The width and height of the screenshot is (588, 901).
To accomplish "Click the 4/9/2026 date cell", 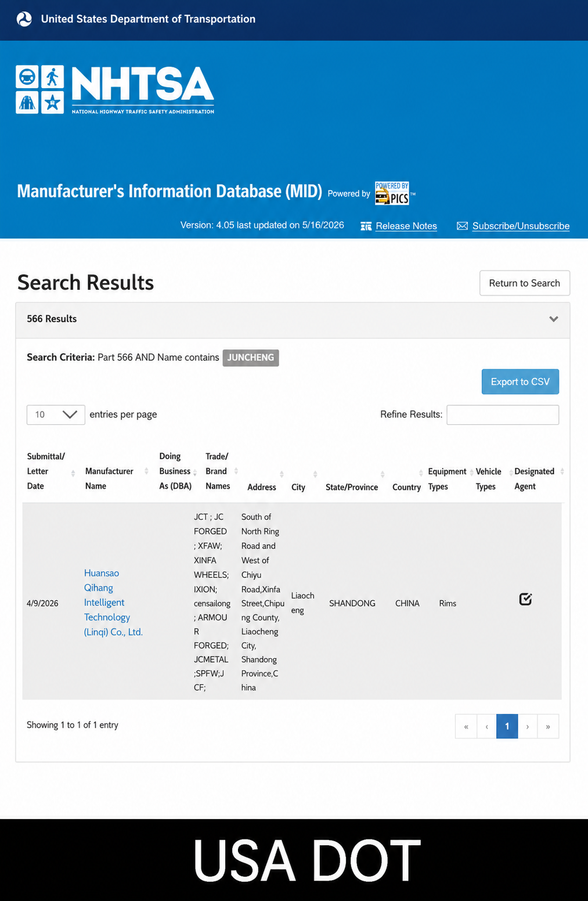I will click(x=42, y=603).
